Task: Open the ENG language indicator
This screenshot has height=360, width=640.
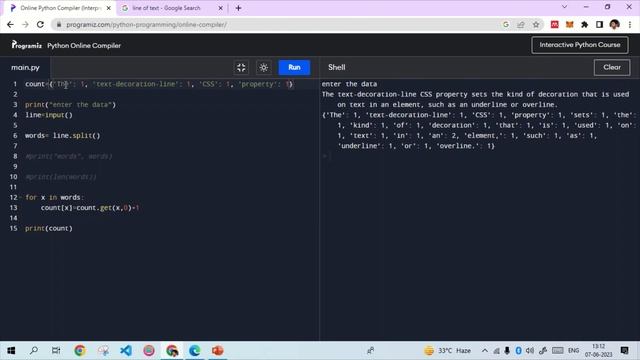Action: [x=573, y=351]
